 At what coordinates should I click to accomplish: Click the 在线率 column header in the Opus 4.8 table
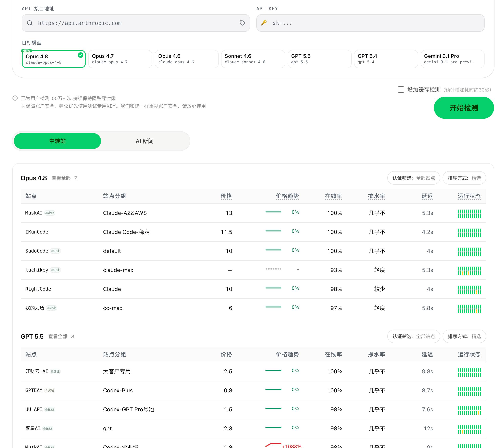click(333, 196)
